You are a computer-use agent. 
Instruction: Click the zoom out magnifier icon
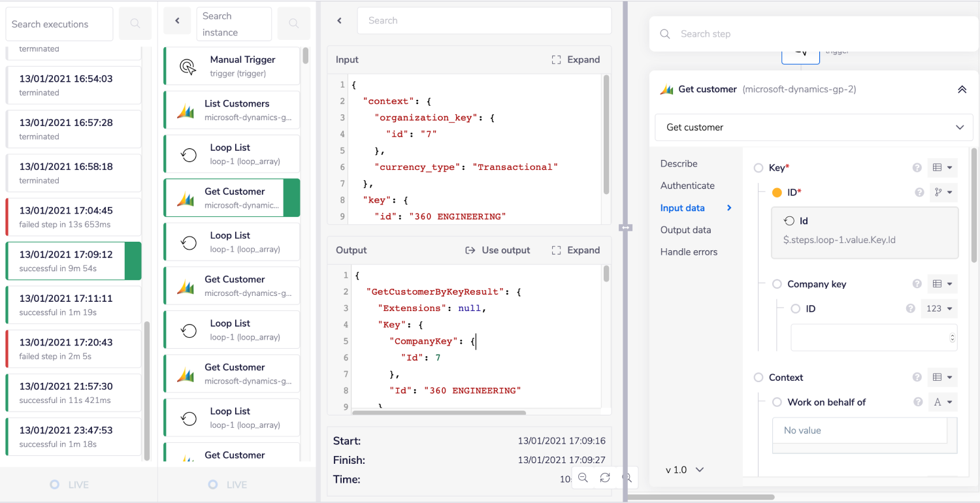point(583,478)
